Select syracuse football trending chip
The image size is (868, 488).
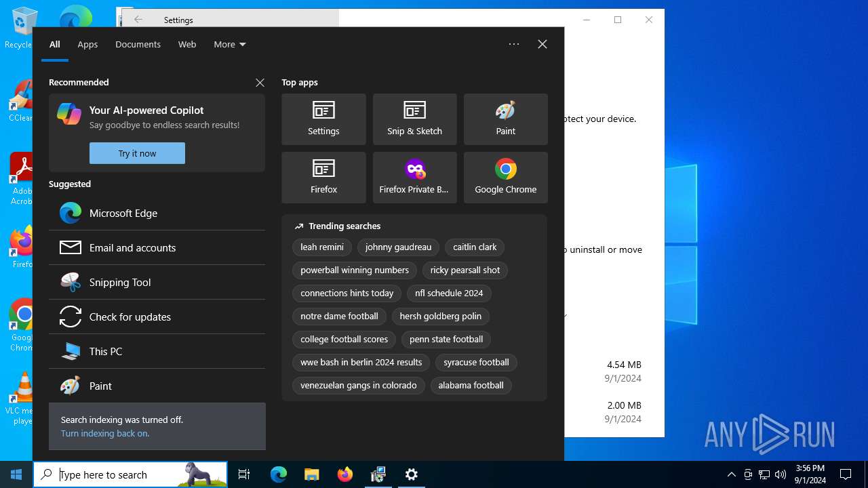[476, 362]
